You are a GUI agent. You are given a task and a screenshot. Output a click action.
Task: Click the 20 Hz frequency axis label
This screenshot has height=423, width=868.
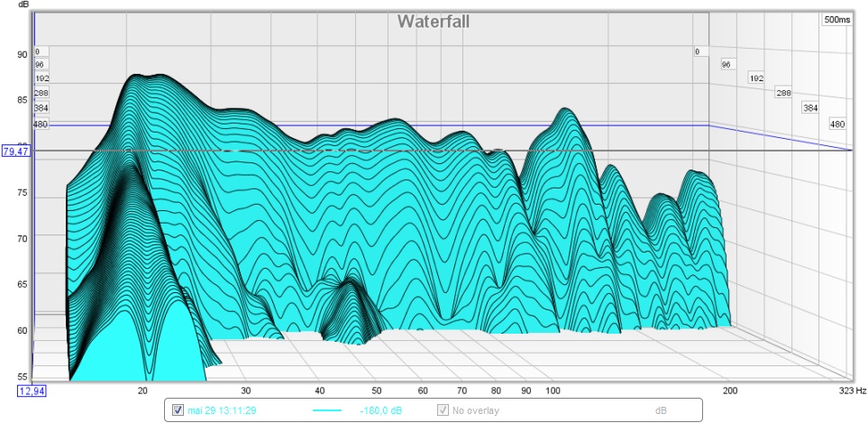[142, 391]
